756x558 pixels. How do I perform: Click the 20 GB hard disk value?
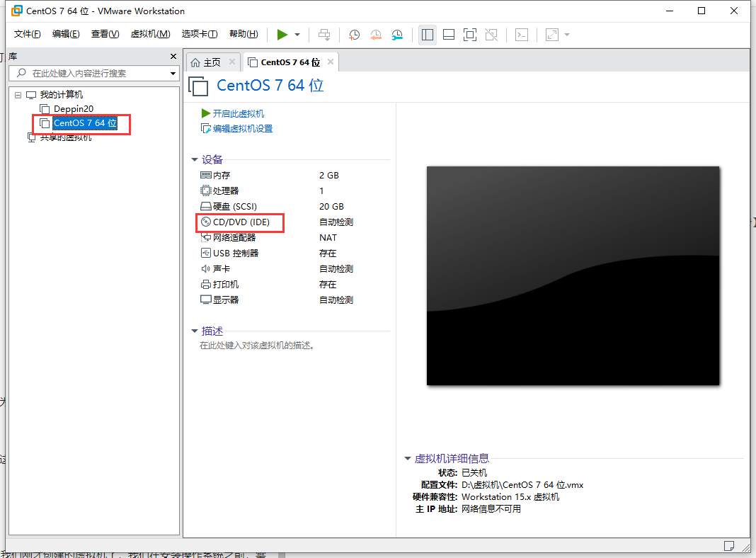point(331,206)
